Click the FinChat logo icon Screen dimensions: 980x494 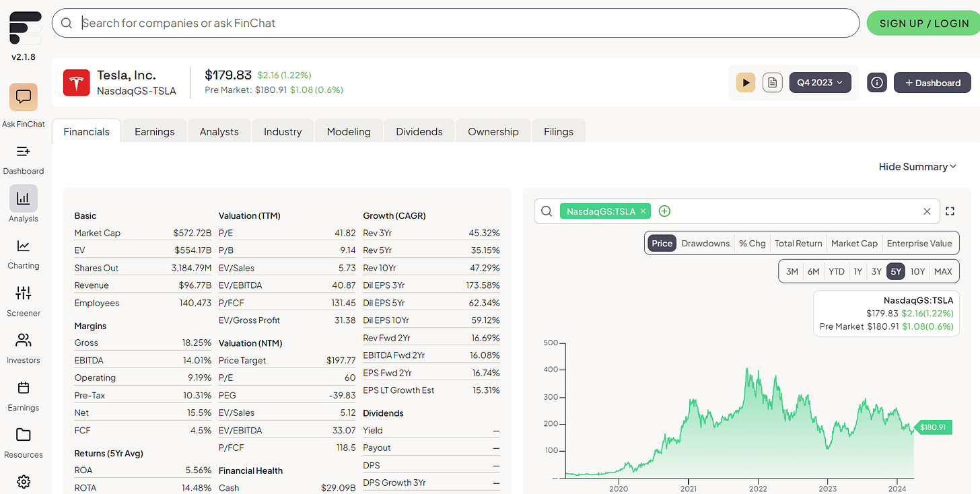click(26, 29)
